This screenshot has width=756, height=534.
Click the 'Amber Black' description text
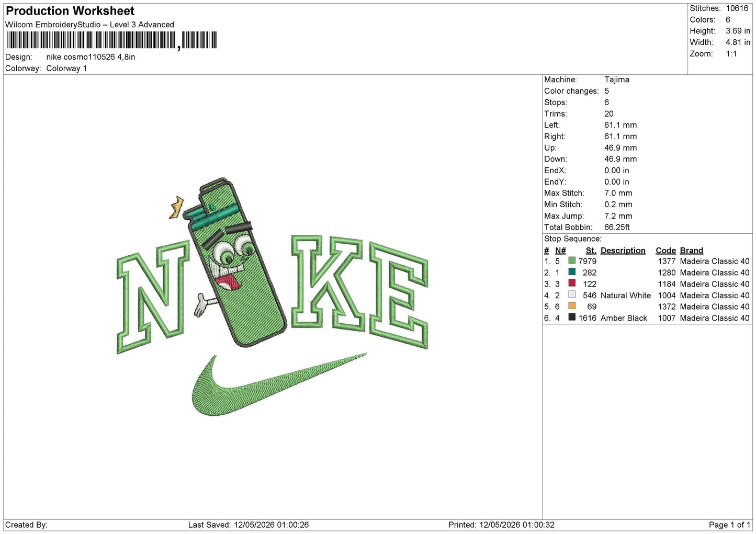(x=624, y=318)
